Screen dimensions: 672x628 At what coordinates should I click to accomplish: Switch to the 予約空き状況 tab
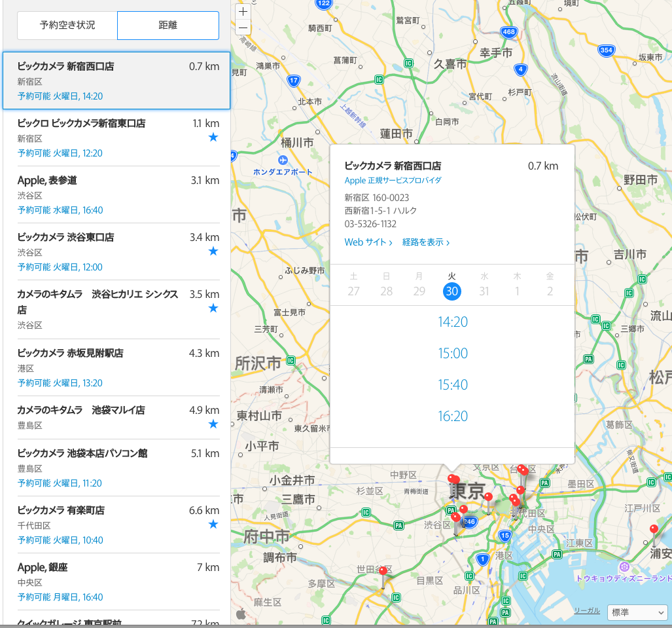[x=67, y=26]
